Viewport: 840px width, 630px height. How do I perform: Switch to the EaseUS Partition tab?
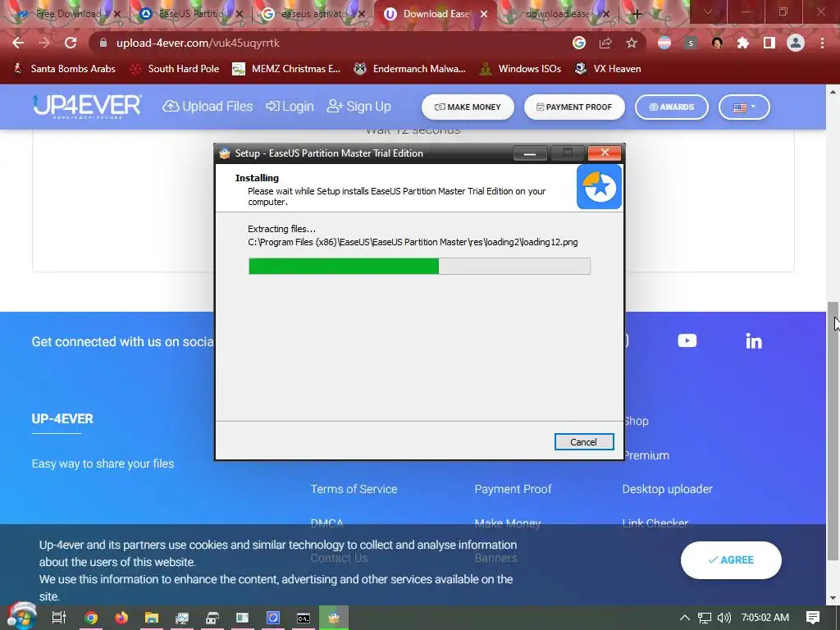point(190,14)
